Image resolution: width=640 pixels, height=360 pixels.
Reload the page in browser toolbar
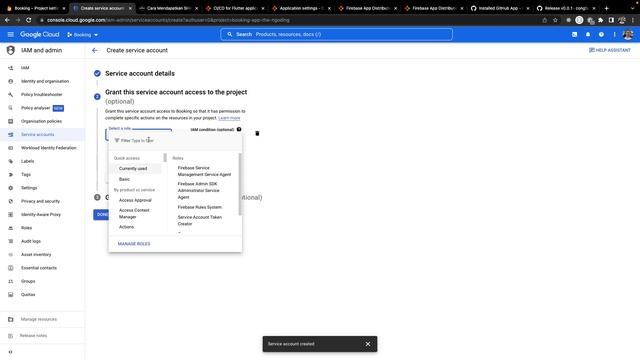click(x=29, y=20)
